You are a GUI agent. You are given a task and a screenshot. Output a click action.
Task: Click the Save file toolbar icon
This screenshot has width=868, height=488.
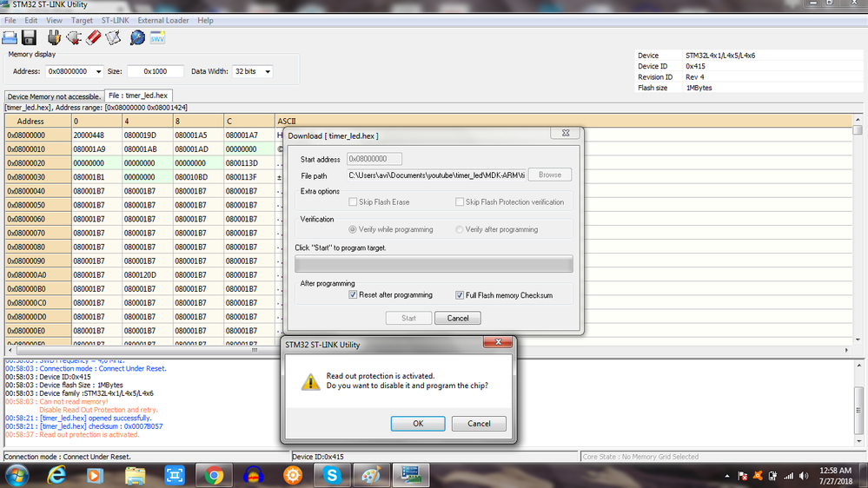coord(29,37)
